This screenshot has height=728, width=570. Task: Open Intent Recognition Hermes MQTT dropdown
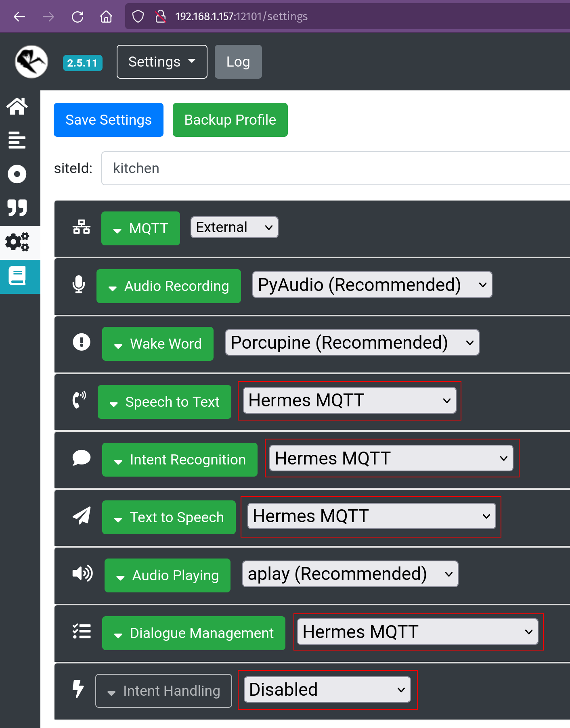click(x=391, y=458)
